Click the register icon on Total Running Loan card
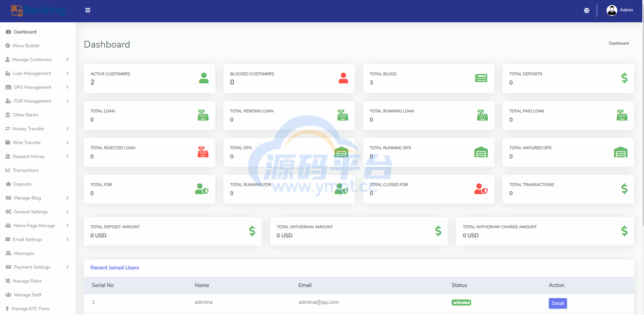This screenshot has height=315, width=644. 482,115
